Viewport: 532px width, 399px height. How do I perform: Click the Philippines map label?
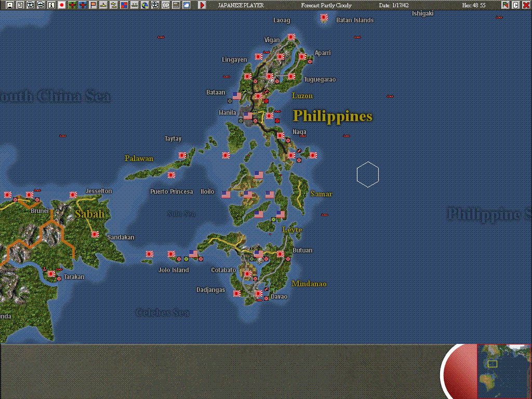tap(333, 116)
